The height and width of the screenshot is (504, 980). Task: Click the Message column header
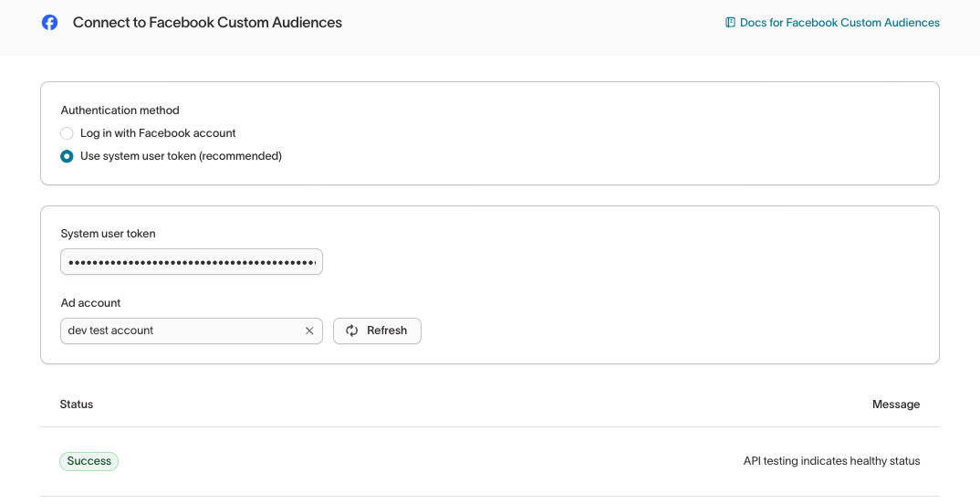click(x=895, y=404)
